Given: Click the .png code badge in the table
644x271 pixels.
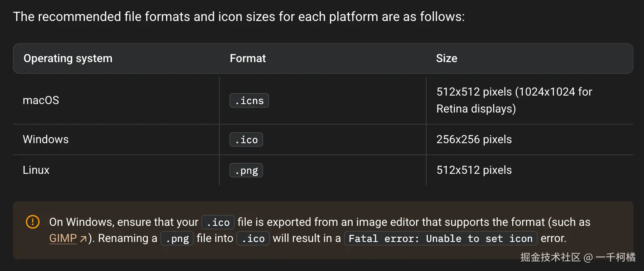Looking at the screenshot, I should point(246,171).
